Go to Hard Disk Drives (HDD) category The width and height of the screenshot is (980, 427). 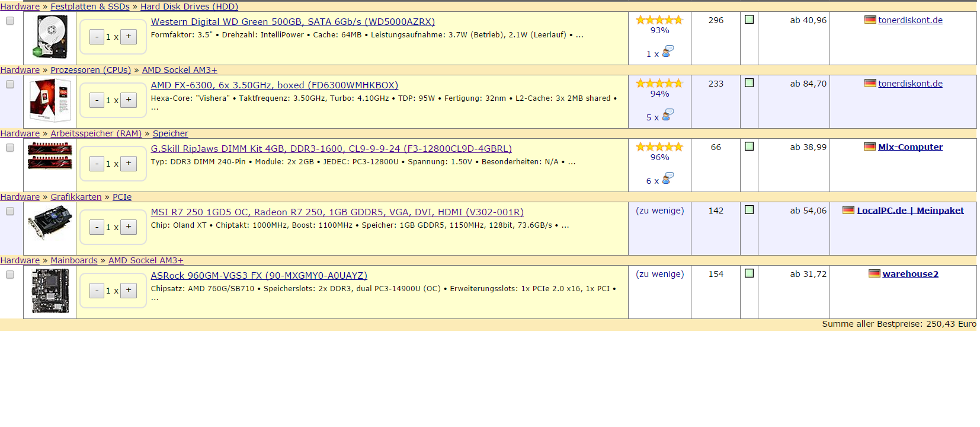tap(189, 7)
